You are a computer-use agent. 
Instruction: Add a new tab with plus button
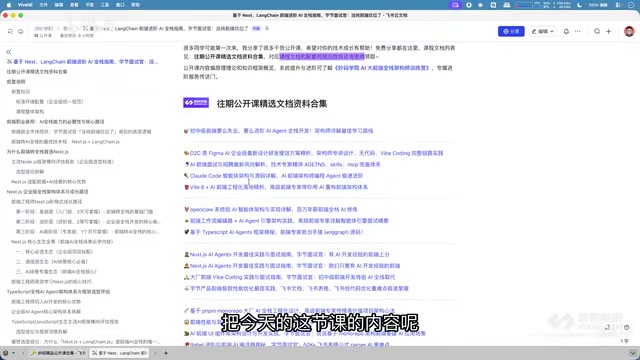166,353
